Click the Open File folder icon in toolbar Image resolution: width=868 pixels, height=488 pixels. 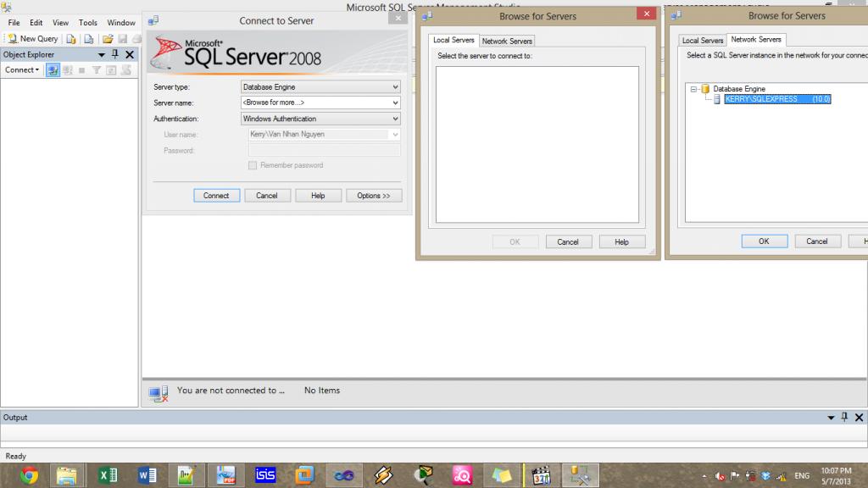tap(108, 39)
